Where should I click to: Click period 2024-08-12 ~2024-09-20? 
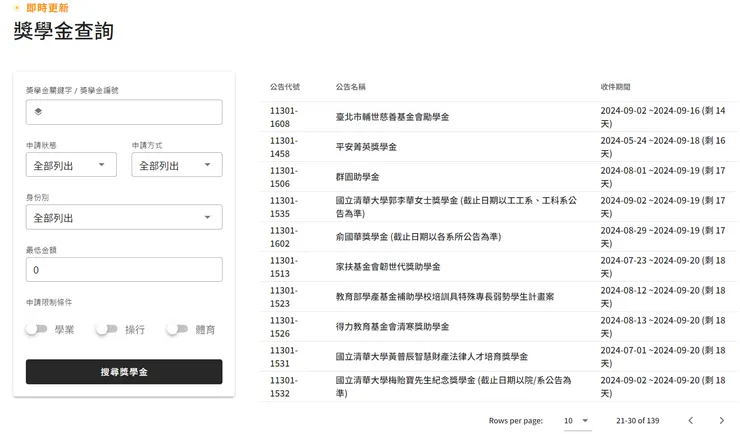click(663, 297)
